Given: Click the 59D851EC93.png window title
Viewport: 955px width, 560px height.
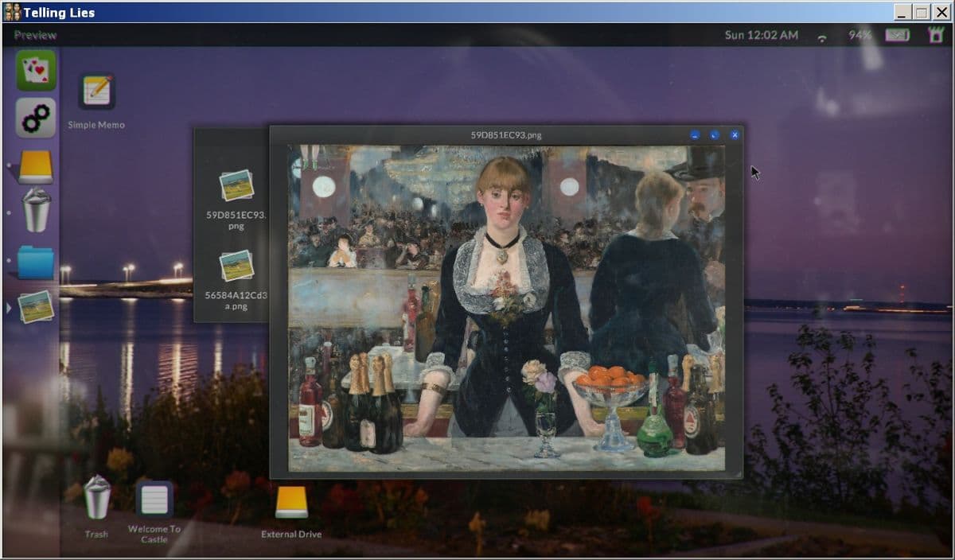Looking at the screenshot, I should point(506,135).
